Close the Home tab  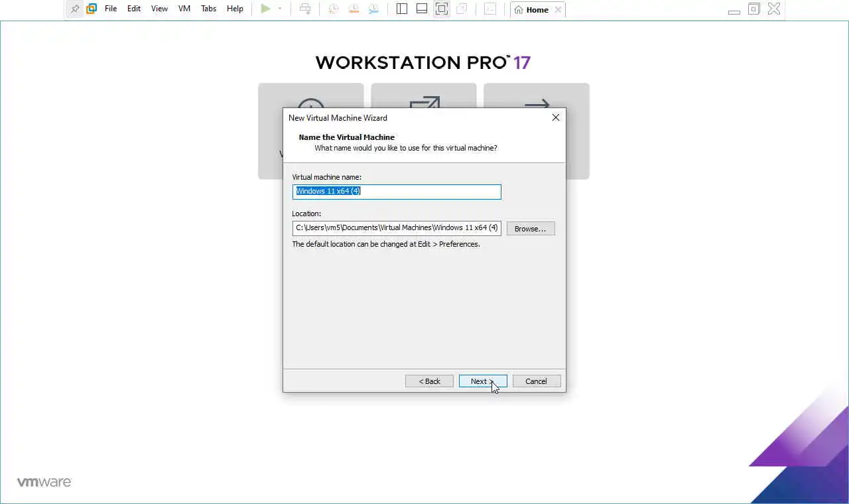558,10
